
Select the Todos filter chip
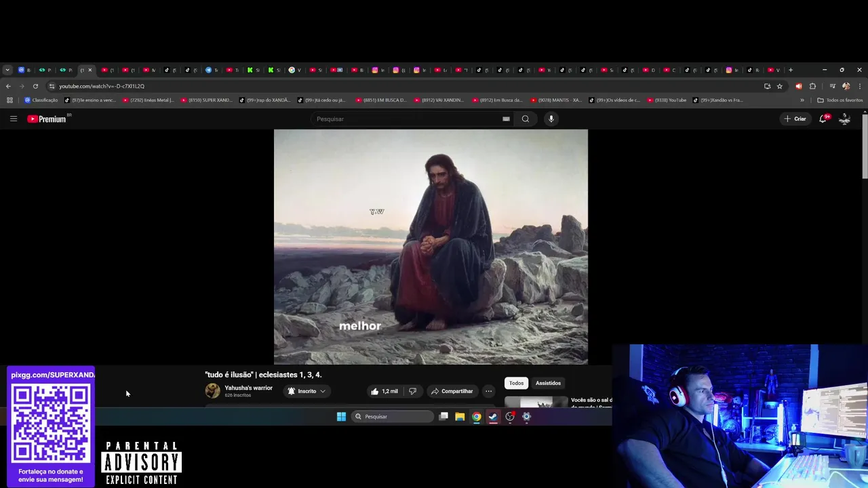coord(516,383)
